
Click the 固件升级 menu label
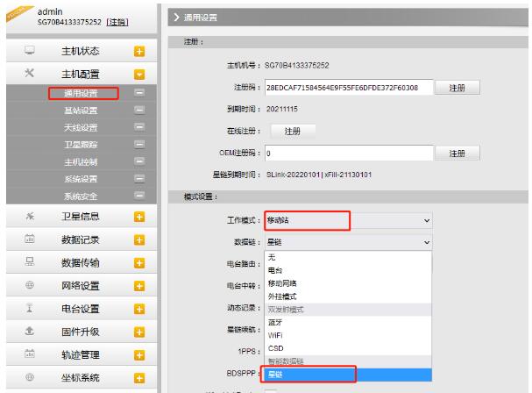click(x=81, y=332)
